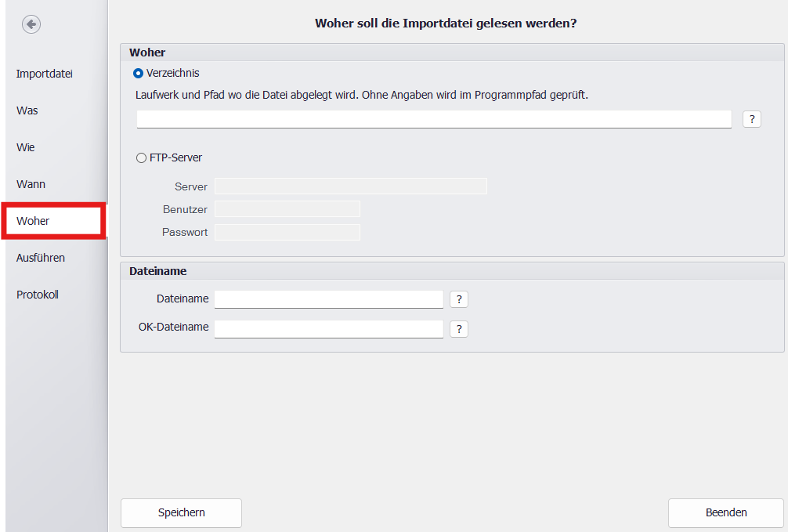Click into the Dateiname text field

(x=328, y=299)
